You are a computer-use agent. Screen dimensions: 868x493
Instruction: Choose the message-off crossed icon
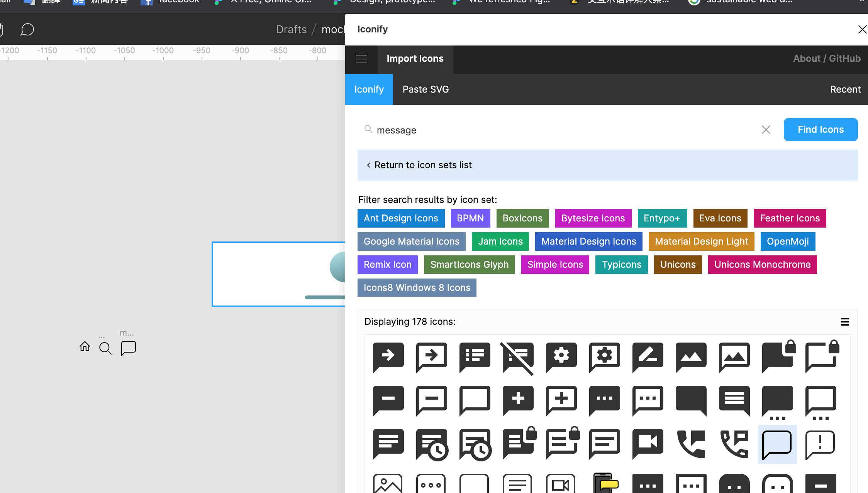[518, 358]
